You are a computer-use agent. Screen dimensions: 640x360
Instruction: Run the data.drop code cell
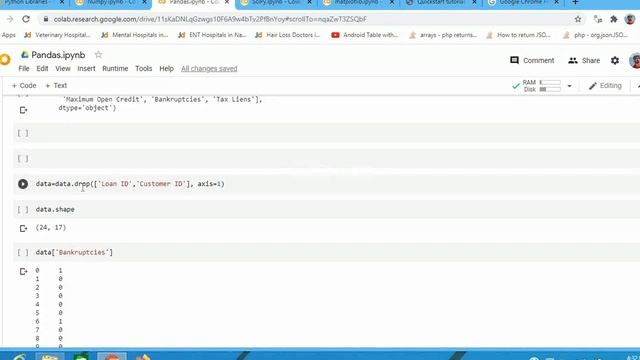tap(23, 184)
